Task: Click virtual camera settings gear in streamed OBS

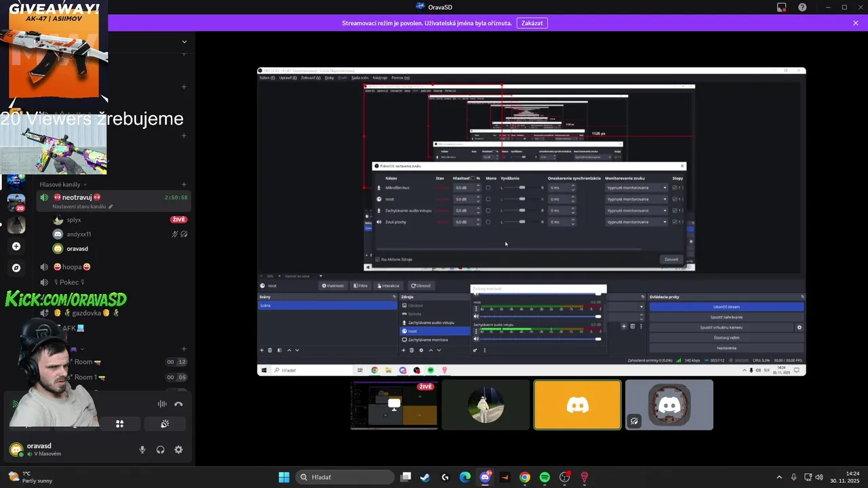Action: (x=799, y=327)
